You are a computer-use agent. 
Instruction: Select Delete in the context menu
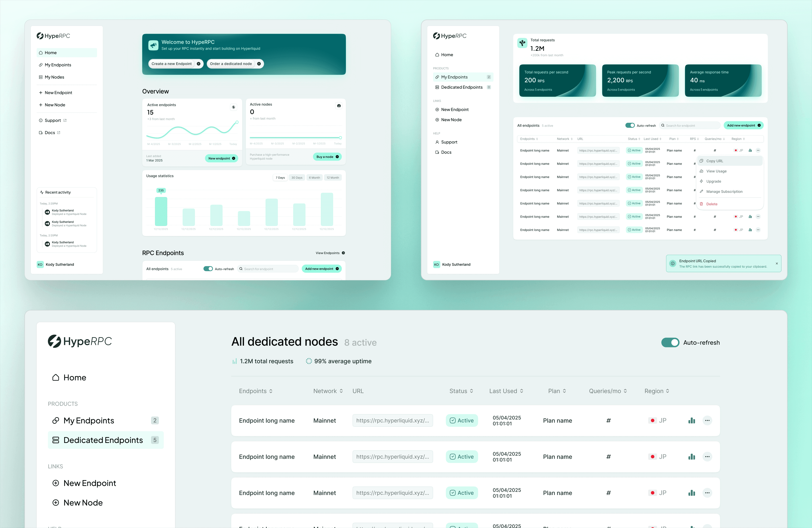729,204
